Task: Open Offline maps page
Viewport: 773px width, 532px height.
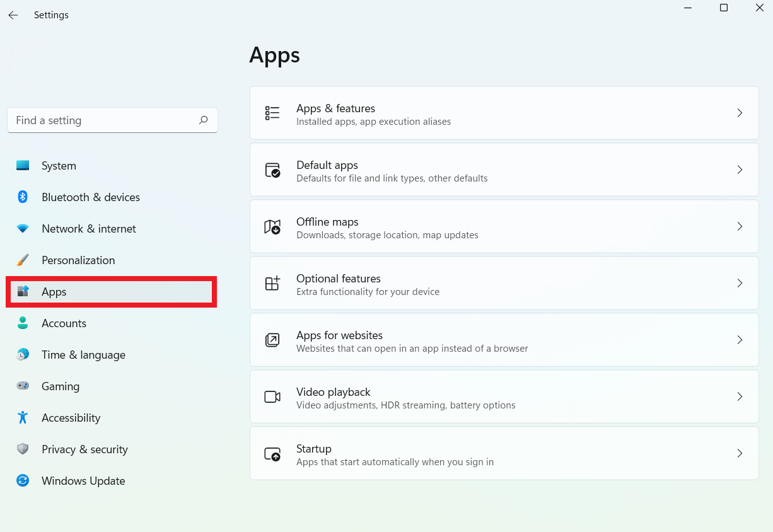Action: [x=504, y=226]
